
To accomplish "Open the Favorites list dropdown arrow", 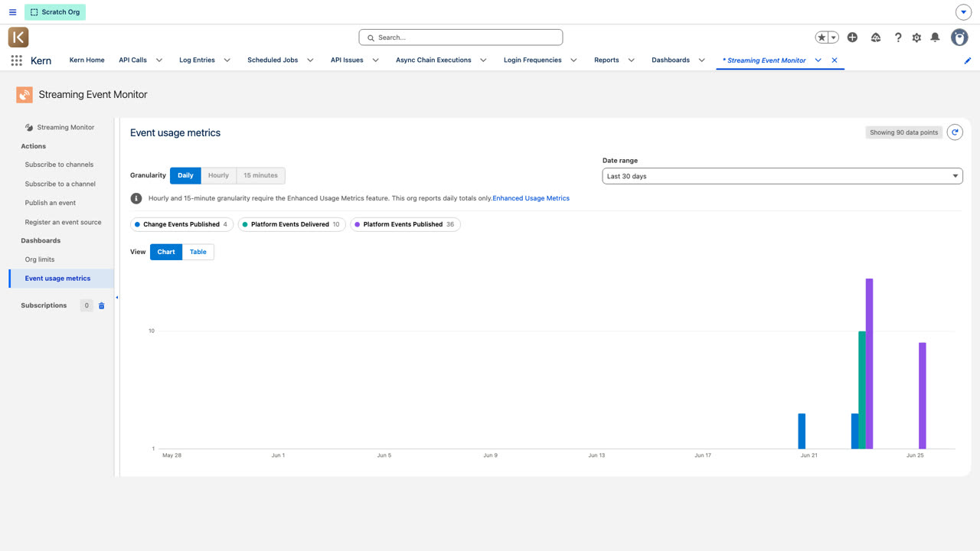I will click(x=833, y=37).
